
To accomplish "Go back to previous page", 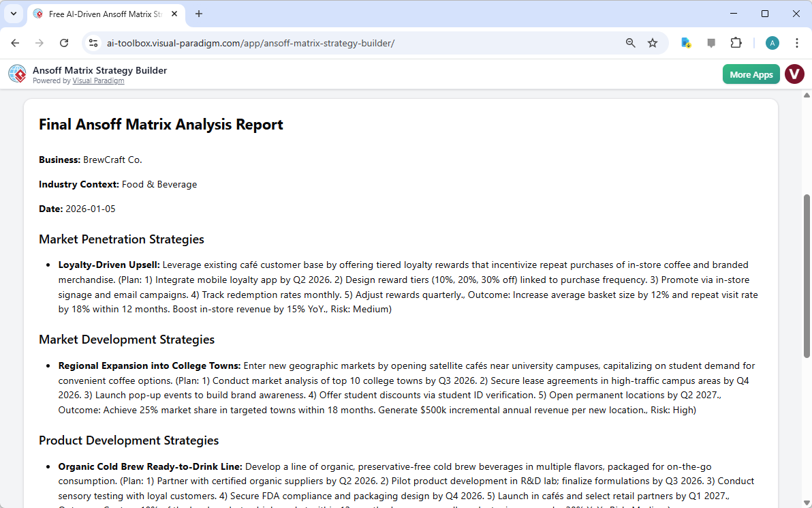I will (x=16, y=43).
